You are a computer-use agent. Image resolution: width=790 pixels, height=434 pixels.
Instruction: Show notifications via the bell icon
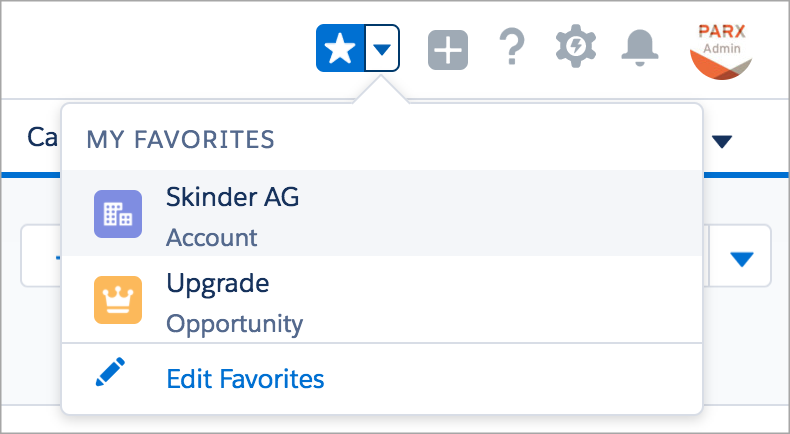(x=640, y=47)
